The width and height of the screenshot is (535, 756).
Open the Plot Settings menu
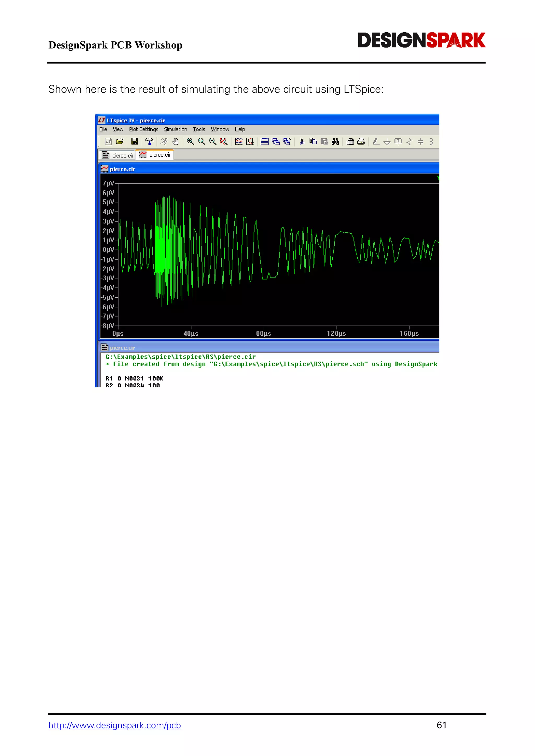click(x=144, y=129)
